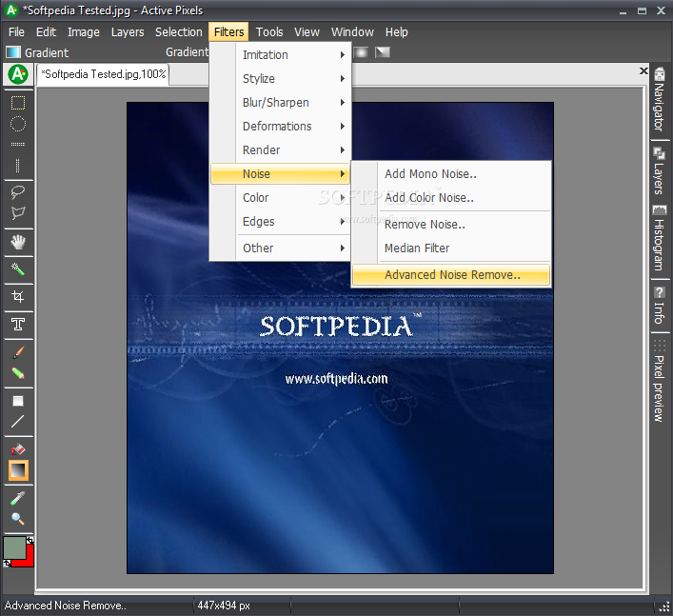This screenshot has height=616, width=673.
Task: Expand the Imitation submenu arrow
Action: 342,55
